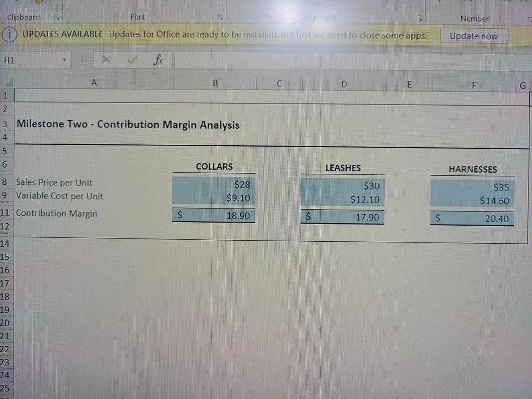This screenshot has width=532, height=399.
Task: Open the Clipboard dialog launcher icon
Action: [57, 17]
